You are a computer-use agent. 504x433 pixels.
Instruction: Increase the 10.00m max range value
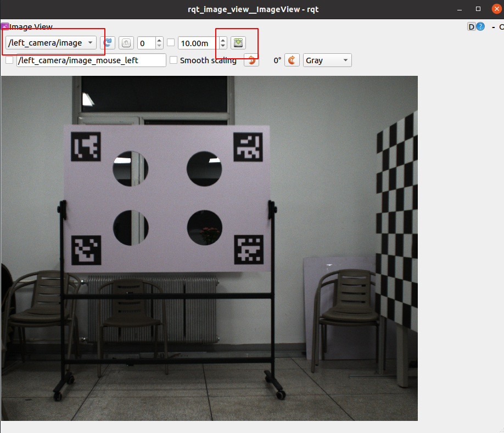pos(222,40)
